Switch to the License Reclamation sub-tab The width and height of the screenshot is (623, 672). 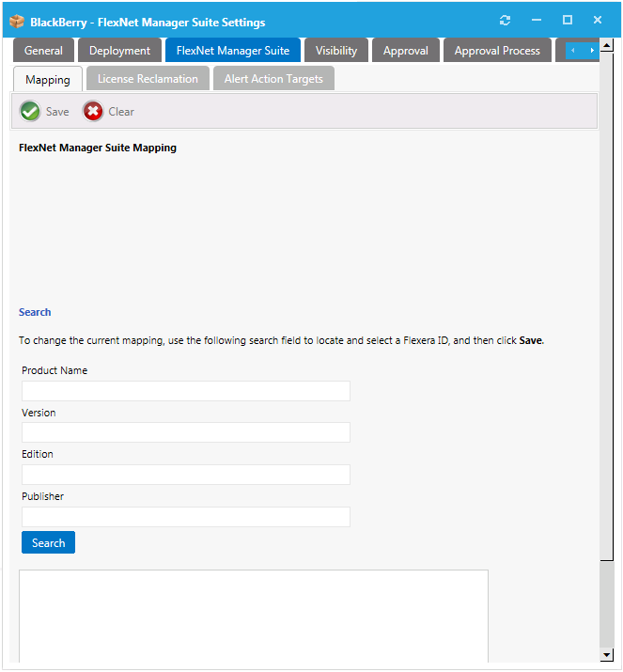[x=148, y=79]
